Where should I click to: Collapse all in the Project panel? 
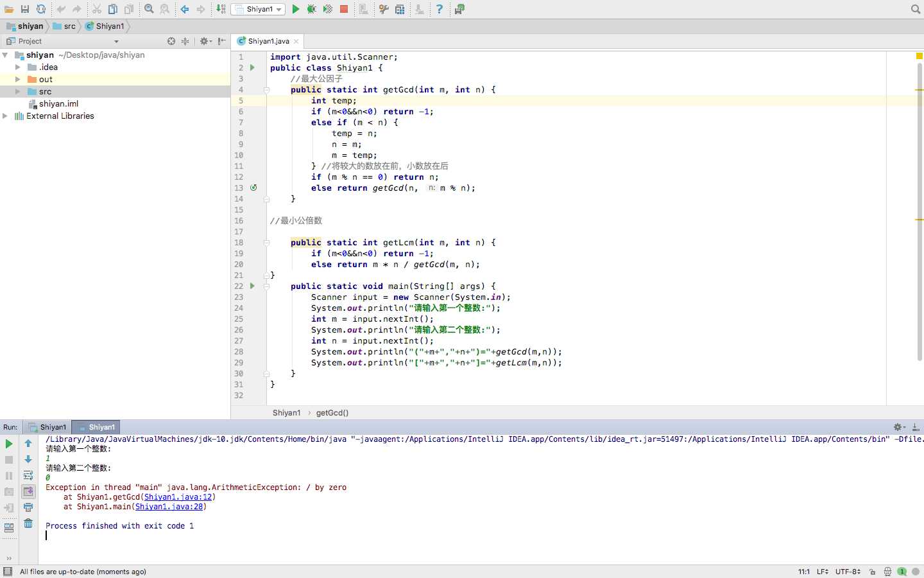pos(185,41)
